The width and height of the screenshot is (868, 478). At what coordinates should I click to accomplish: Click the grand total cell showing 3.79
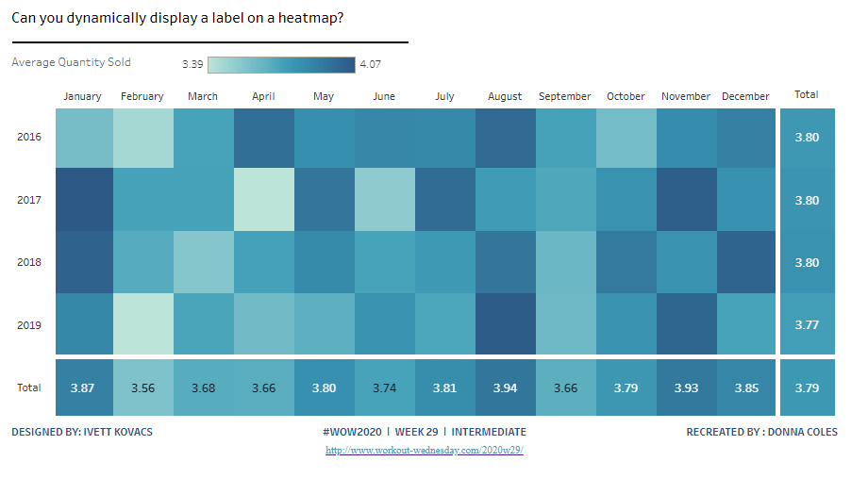pos(807,387)
